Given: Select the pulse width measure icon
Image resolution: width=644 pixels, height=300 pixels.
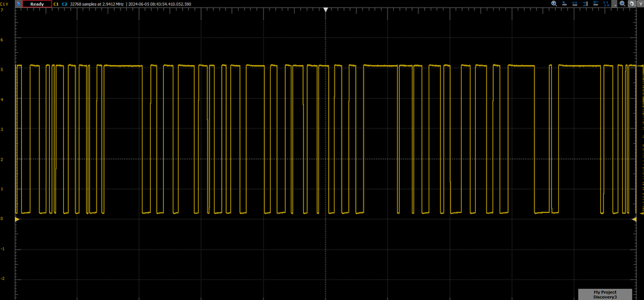Looking at the screenshot, I should pyautogui.click(x=596, y=3).
